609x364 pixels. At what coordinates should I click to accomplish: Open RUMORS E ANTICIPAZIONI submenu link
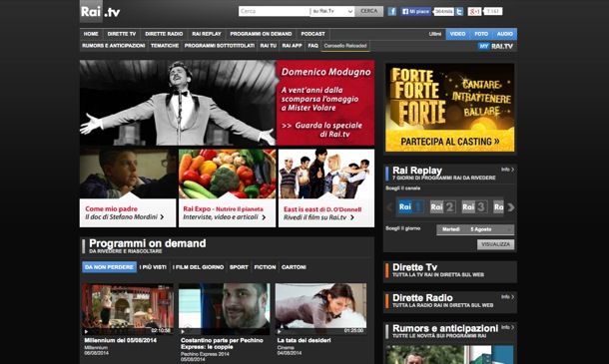[x=114, y=46]
